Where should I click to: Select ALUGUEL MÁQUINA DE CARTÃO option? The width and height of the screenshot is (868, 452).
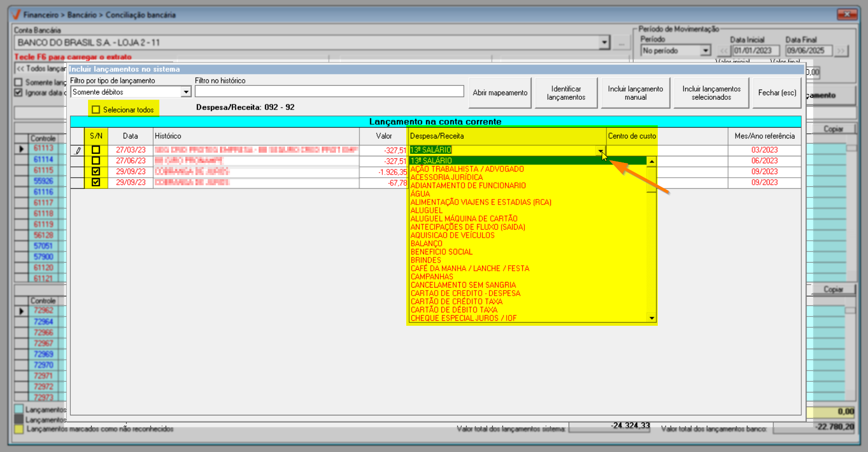coord(464,219)
